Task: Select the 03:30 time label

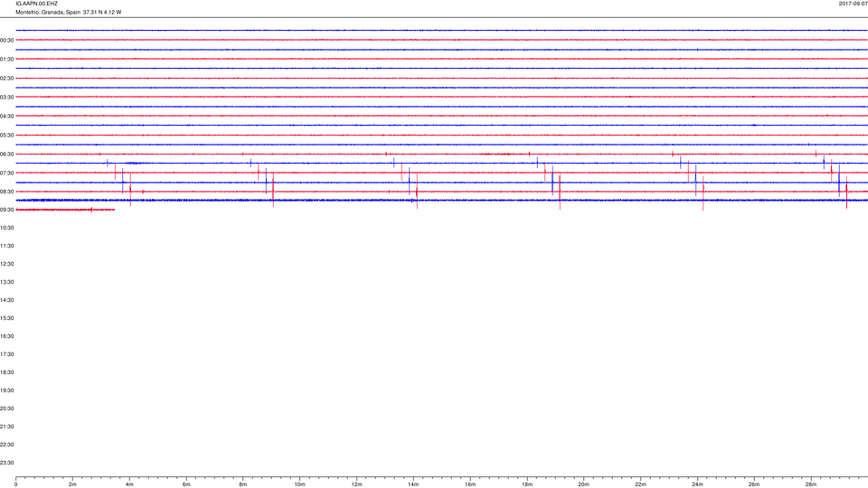Action: pyautogui.click(x=6, y=98)
